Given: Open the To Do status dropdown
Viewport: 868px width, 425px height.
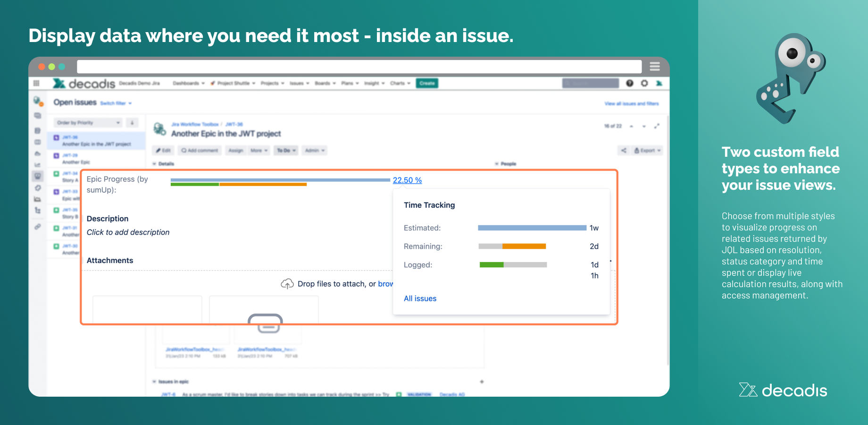Looking at the screenshot, I should click(x=286, y=151).
